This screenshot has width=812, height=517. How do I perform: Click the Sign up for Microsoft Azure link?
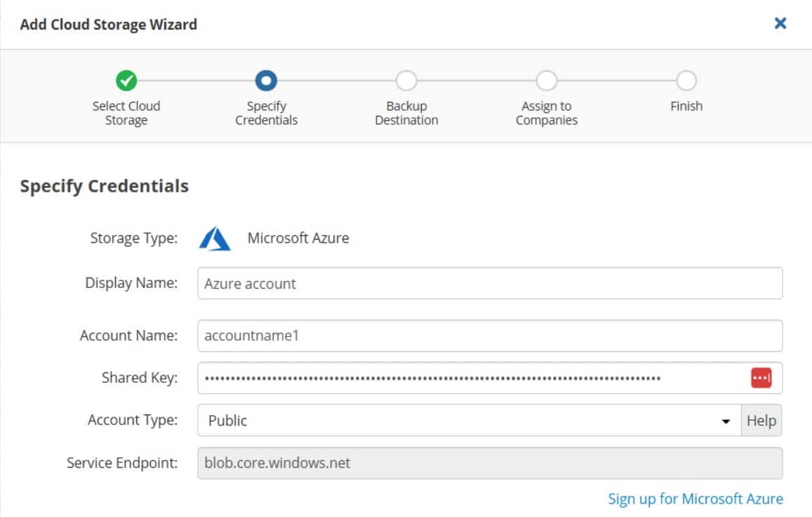(695, 499)
